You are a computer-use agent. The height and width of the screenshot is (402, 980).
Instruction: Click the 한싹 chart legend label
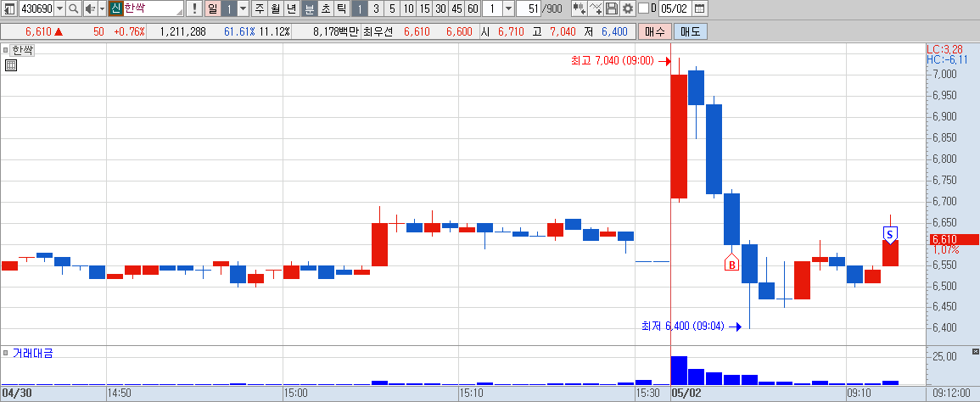(23, 51)
